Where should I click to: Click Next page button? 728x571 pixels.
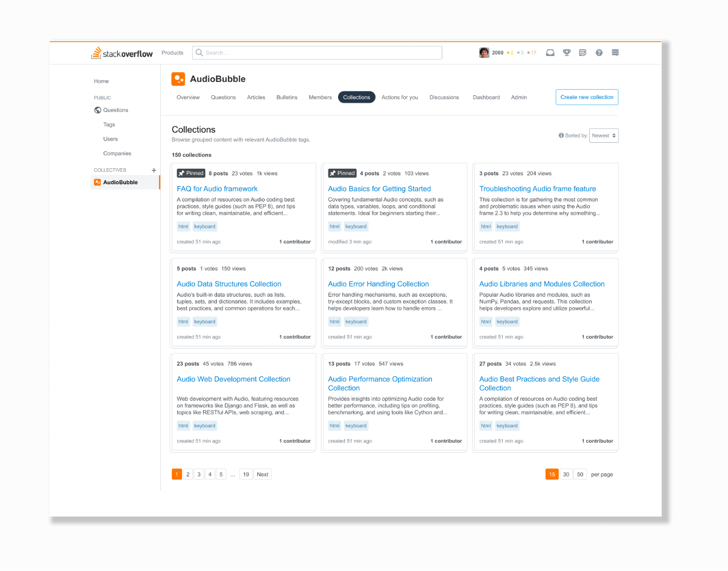(262, 474)
